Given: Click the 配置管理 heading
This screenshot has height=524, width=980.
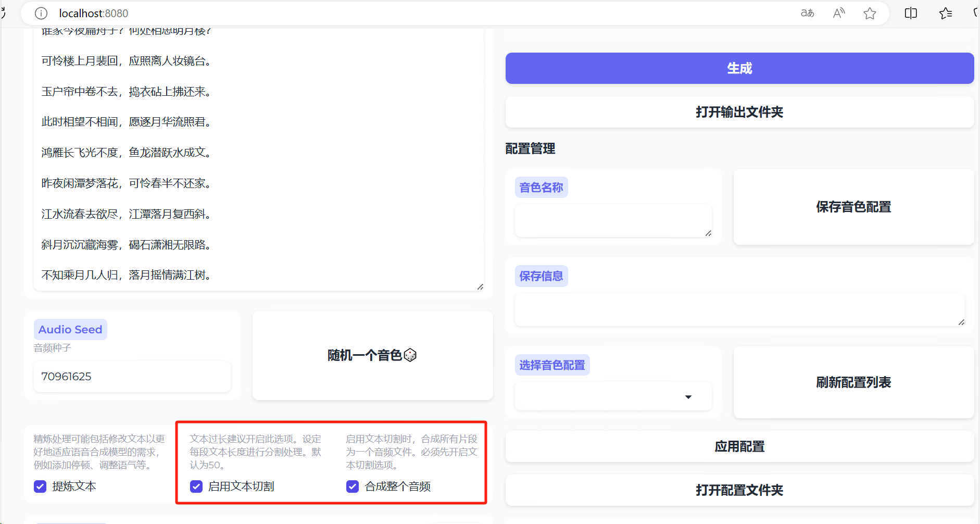Looking at the screenshot, I should pos(530,149).
